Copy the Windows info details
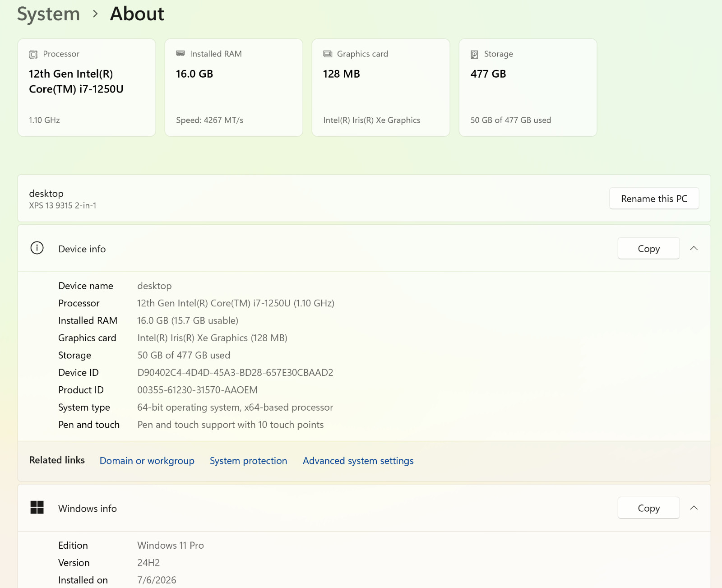Image resolution: width=722 pixels, height=588 pixels. coord(649,508)
